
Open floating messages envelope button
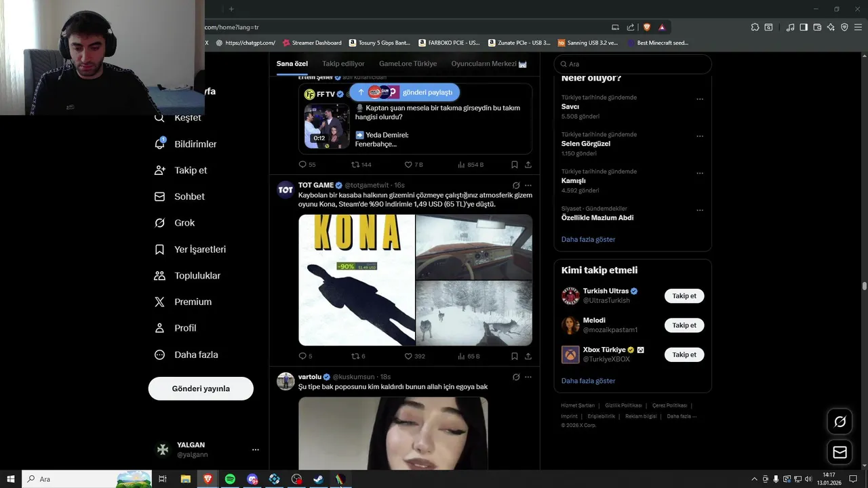coord(840,453)
